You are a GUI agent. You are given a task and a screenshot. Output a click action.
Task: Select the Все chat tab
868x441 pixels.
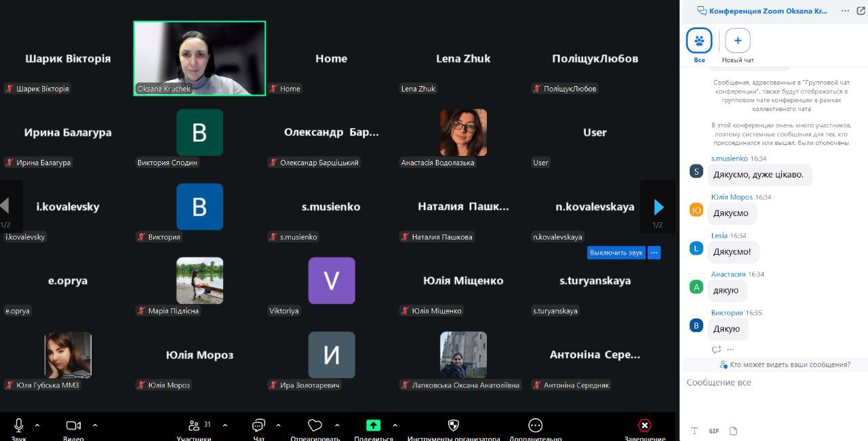coord(699,41)
